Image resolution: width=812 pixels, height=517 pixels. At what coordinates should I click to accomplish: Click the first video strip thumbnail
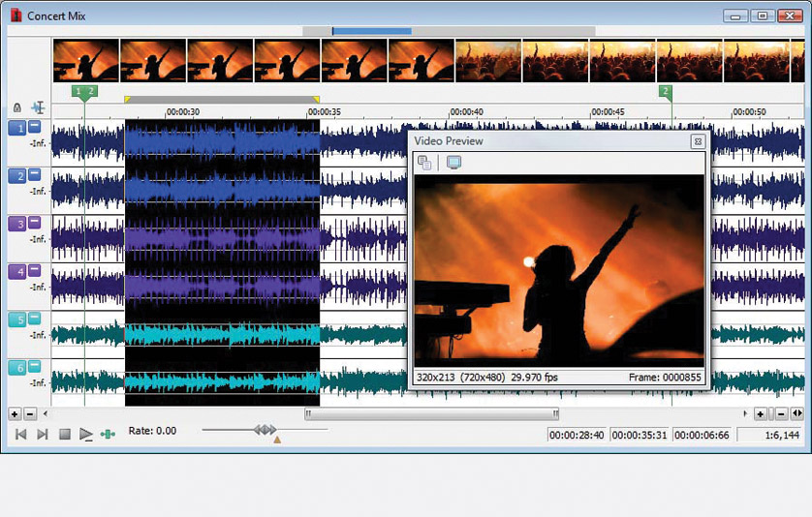pyautogui.click(x=86, y=60)
